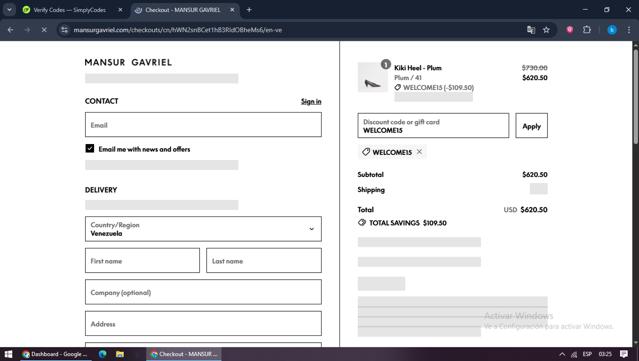
Task: Click ESP language indicator
Action: coord(587,354)
